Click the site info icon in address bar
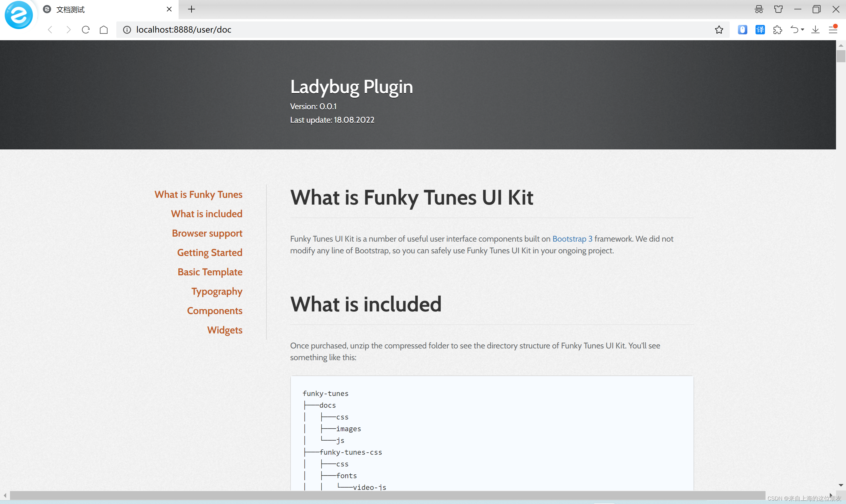The height and width of the screenshot is (504, 846). click(x=127, y=30)
